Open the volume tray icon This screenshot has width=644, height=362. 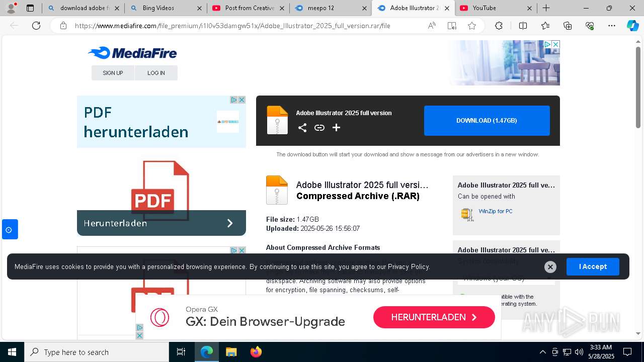[x=579, y=352]
